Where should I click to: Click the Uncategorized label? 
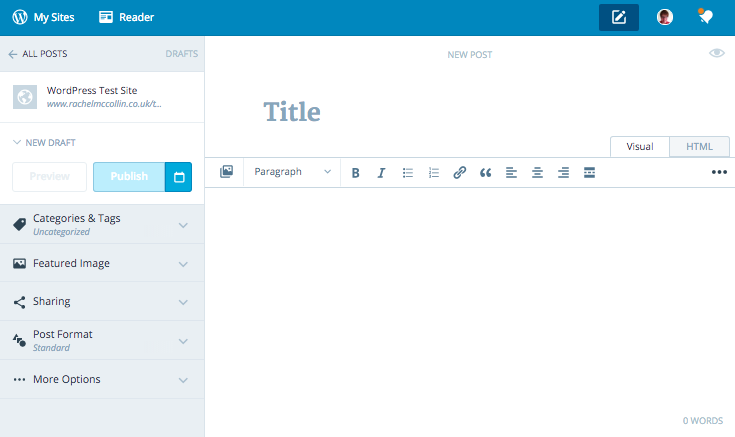tap(61, 232)
